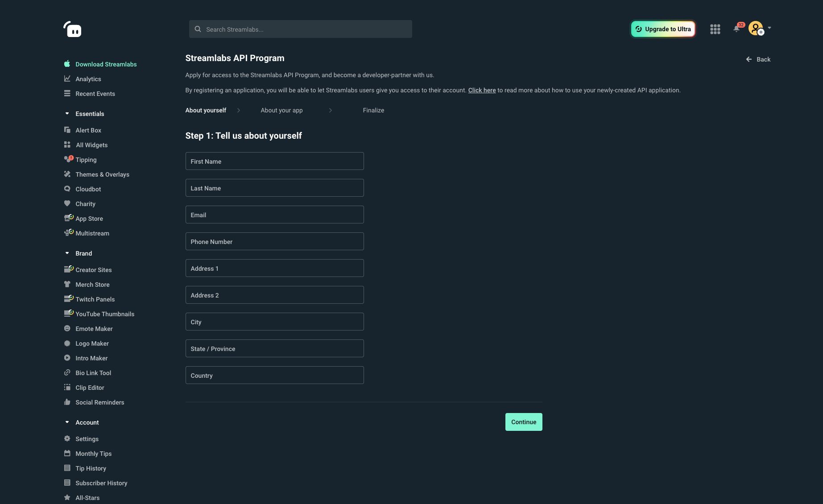
Task: Collapse the Account section
Action: click(x=67, y=422)
